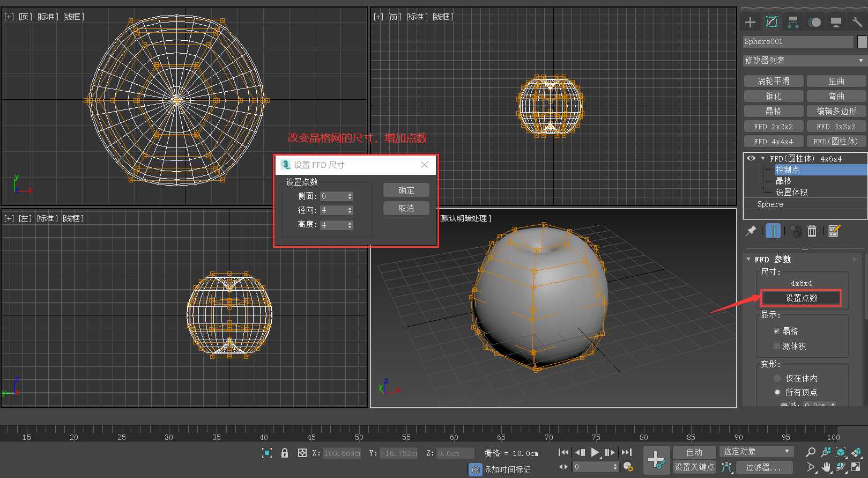
Task: Click 取消 in FFD size dialog
Action: tap(406, 208)
